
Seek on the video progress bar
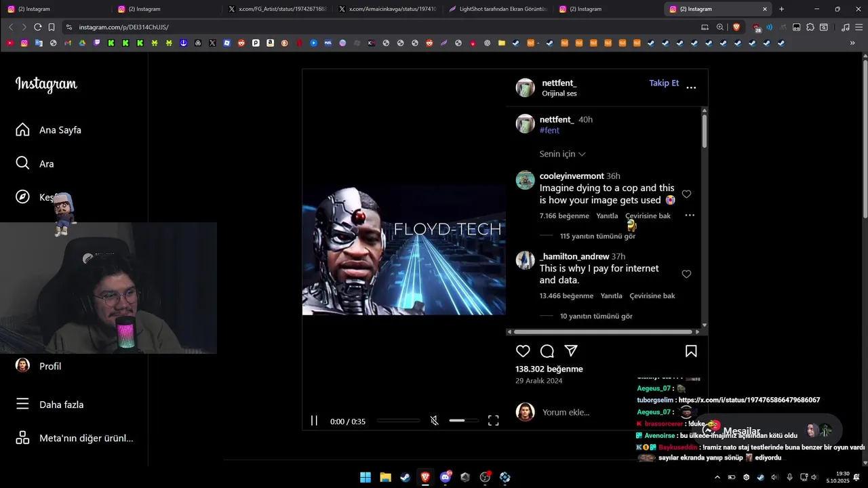(398, 421)
